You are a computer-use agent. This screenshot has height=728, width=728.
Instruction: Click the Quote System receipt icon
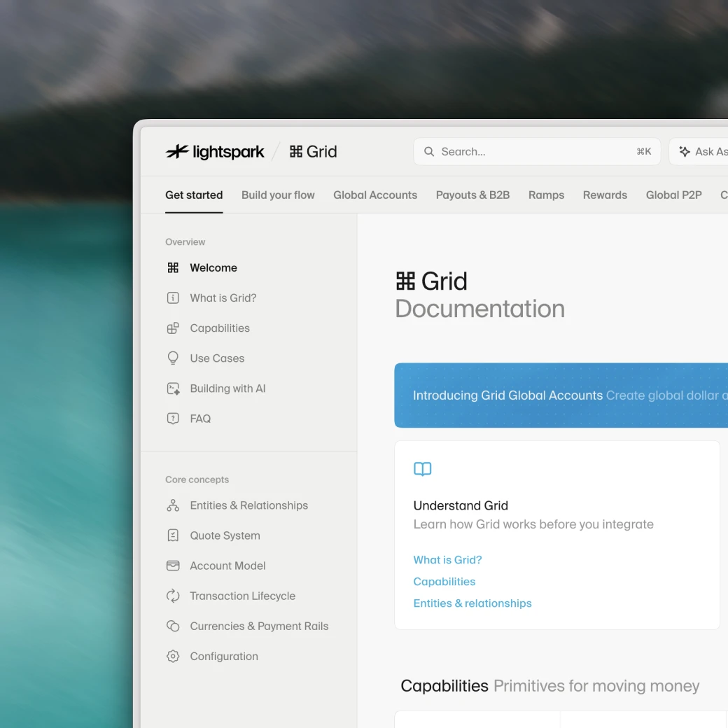click(x=173, y=535)
